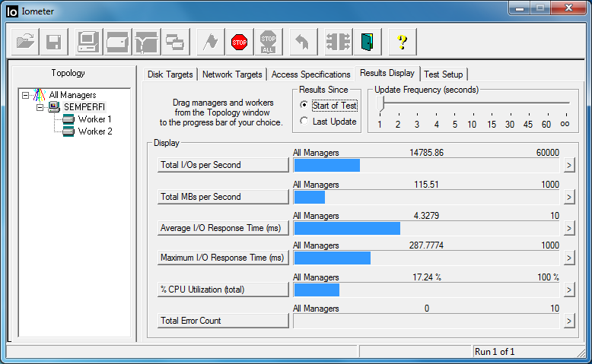Open help question mark icon
Viewport: 592px width, 364px height.
coord(403,42)
